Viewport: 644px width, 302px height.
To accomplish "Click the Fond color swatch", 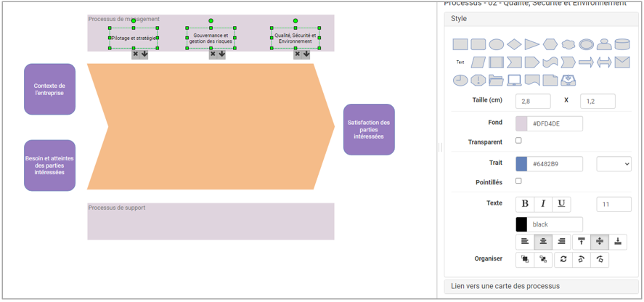I will (521, 123).
